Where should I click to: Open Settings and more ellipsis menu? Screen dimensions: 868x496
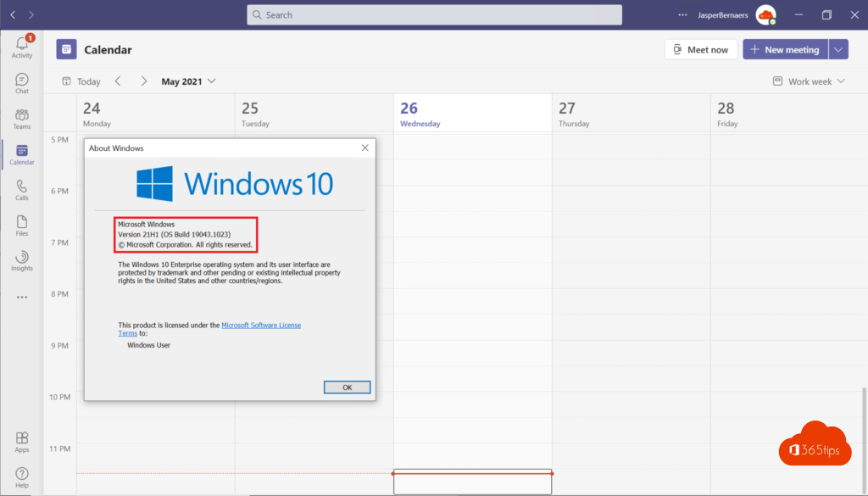(682, 15)
